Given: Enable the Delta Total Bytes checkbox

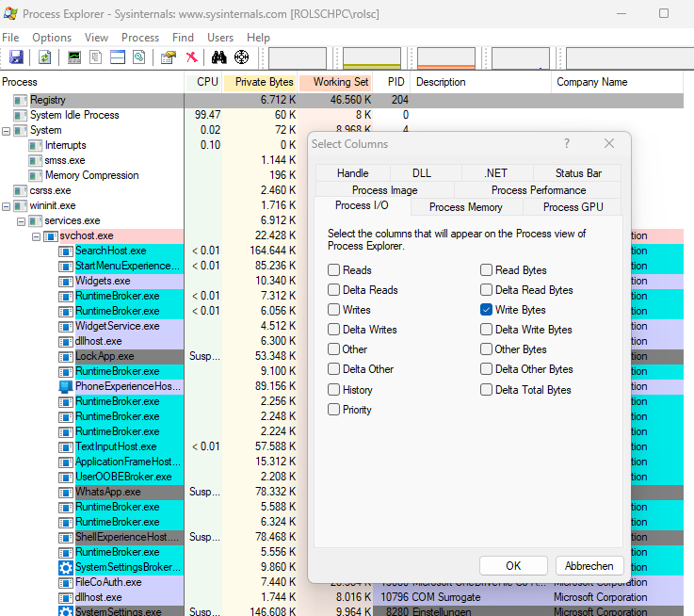Looking at the screenshot, I should pyautogui.click(x=486, y=390).
